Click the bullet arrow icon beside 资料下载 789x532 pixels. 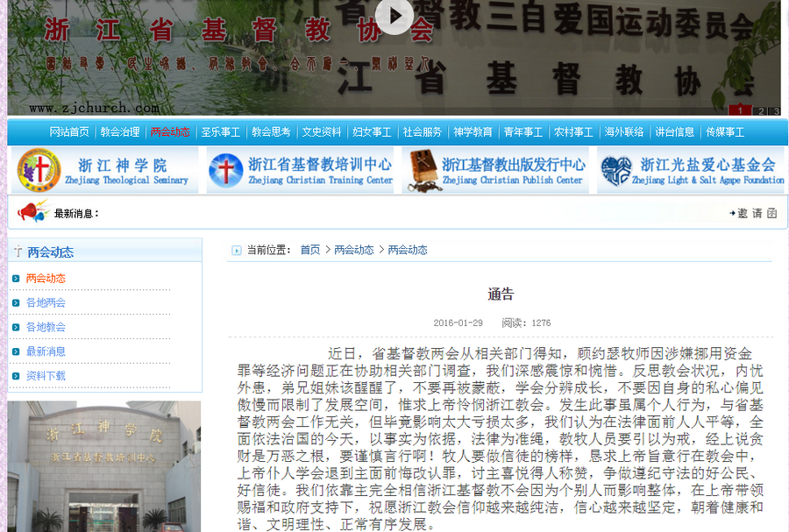click(x=16, y=376)
